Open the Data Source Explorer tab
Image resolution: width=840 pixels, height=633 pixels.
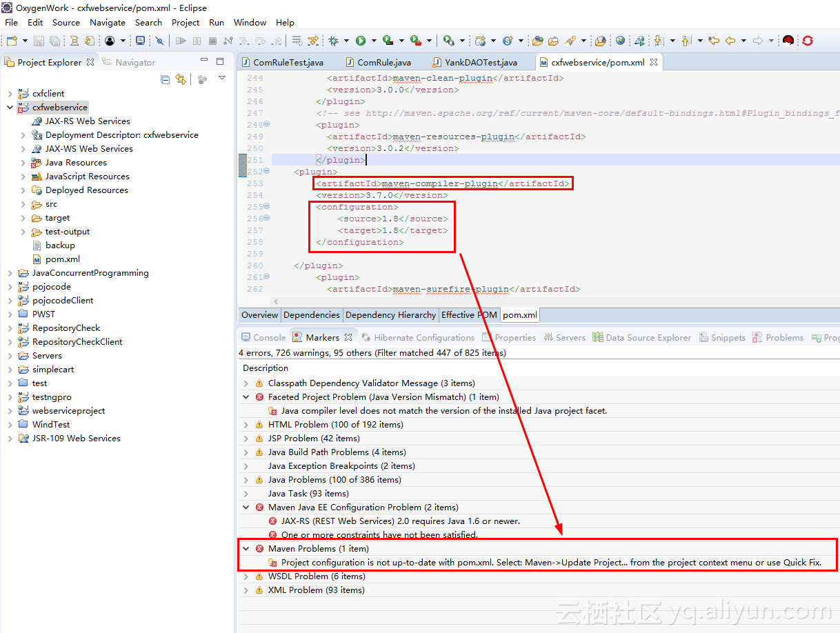point(642,338)
